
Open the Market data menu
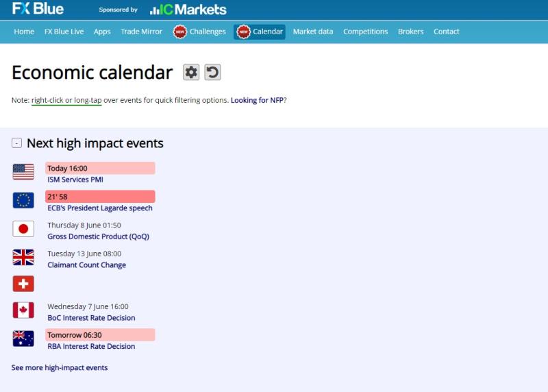click(x=313, y=32)
